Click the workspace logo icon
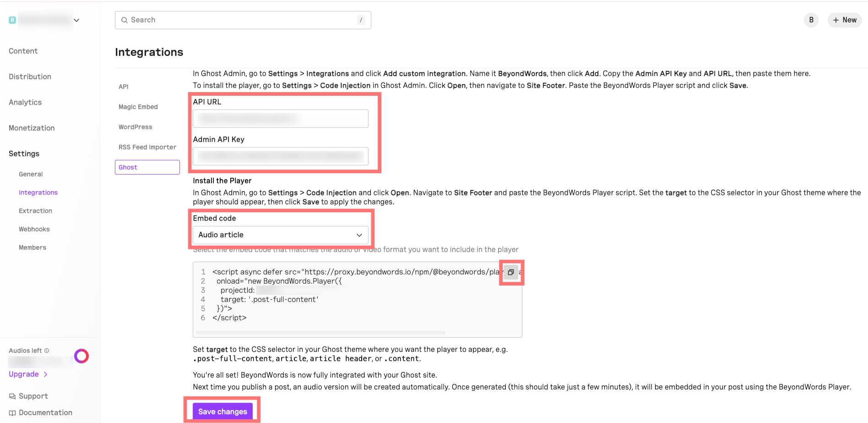The width and height of the screenshot is (868, 423). [12, 20]
